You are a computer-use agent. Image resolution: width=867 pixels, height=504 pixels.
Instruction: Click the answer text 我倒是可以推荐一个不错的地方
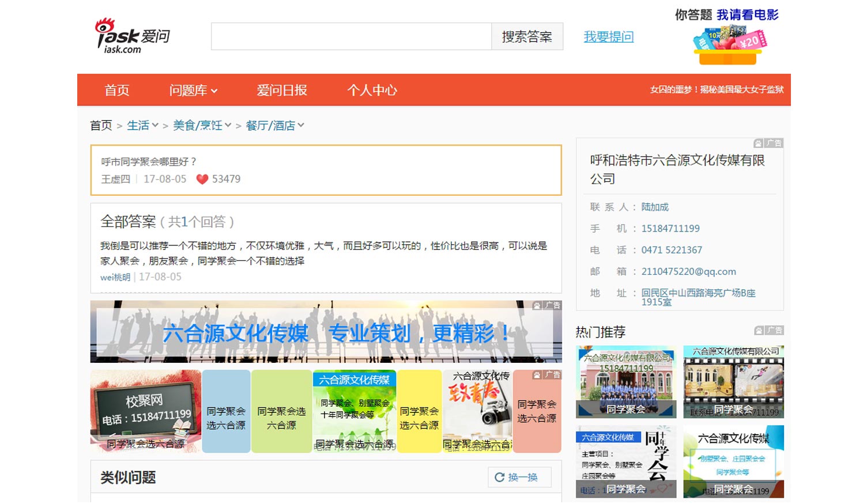pyautogui.click(x=168, y=246)
